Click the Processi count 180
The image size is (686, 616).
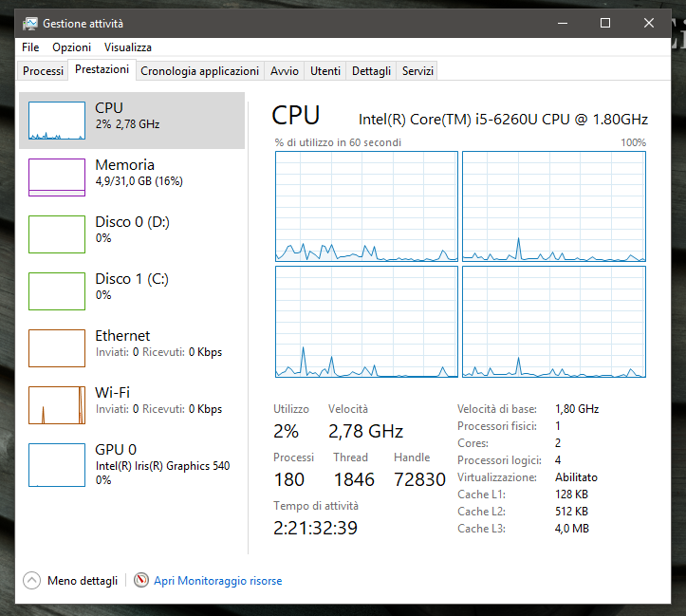(289, 479)
